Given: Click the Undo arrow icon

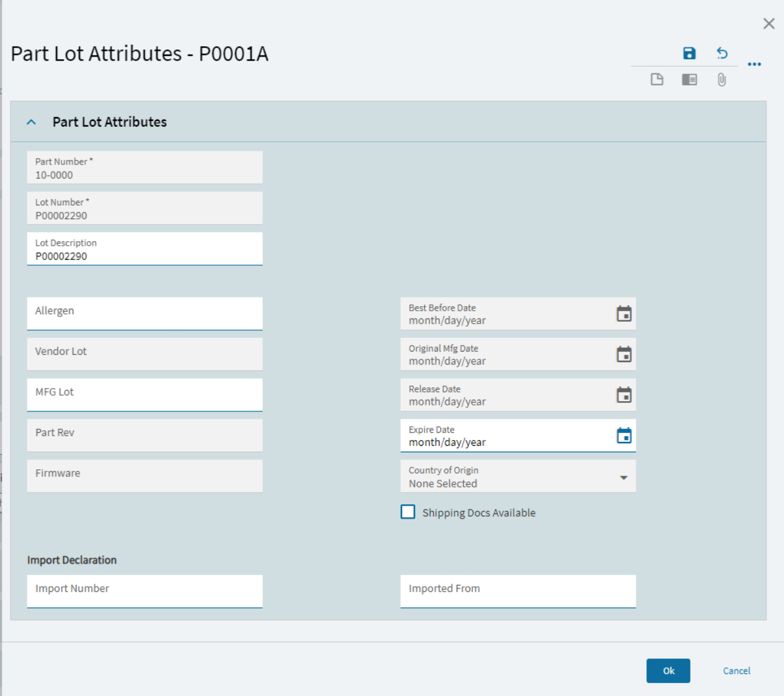Looking at the screenshot, I should pyautogui.click(x=722, y=53).
